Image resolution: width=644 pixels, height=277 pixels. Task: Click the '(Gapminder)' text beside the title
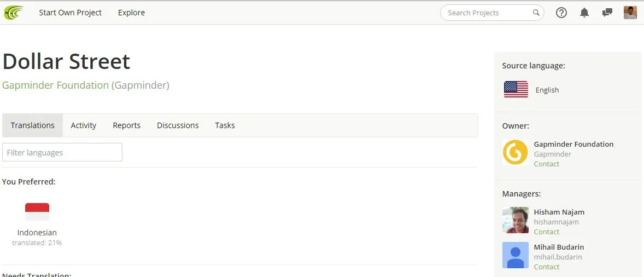(x=140, y=85)
